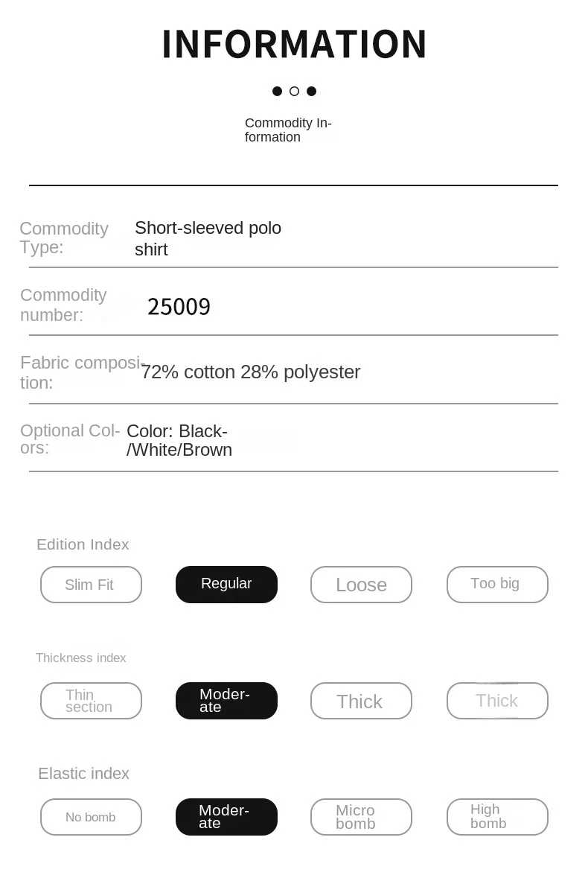Viewport: 588px width, 881px height.
Task: Click the Black/White/Brown color text
Action: 179,440
